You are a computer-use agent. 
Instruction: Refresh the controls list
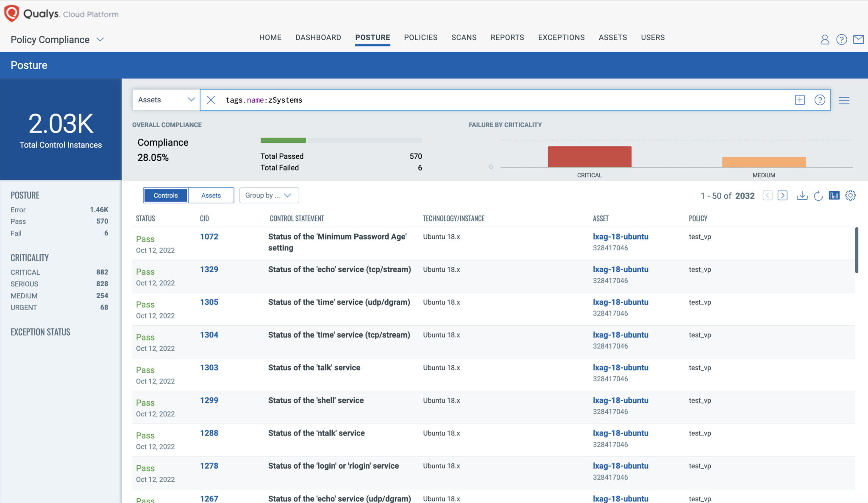point(818,196)
